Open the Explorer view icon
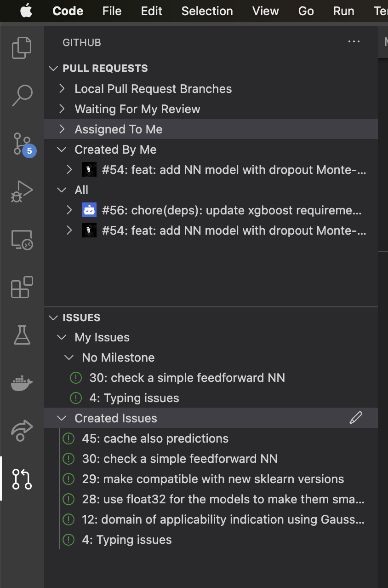 pos(22,48)
